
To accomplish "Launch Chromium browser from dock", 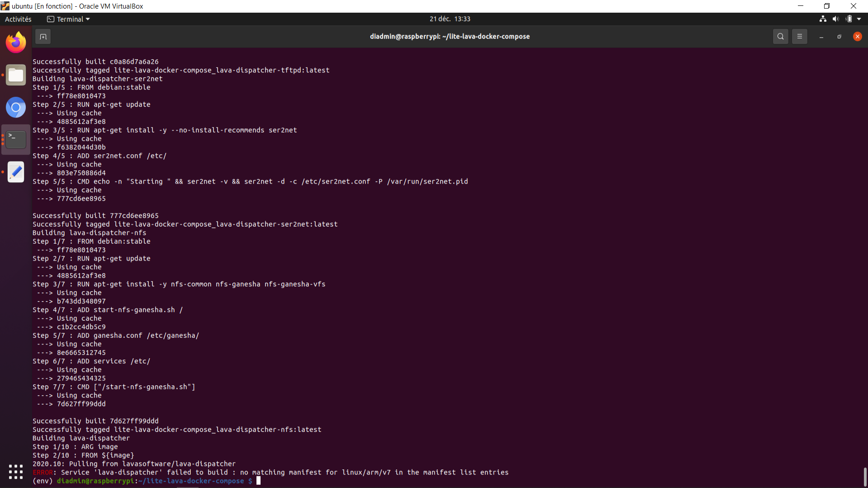I will pos(16,108).
